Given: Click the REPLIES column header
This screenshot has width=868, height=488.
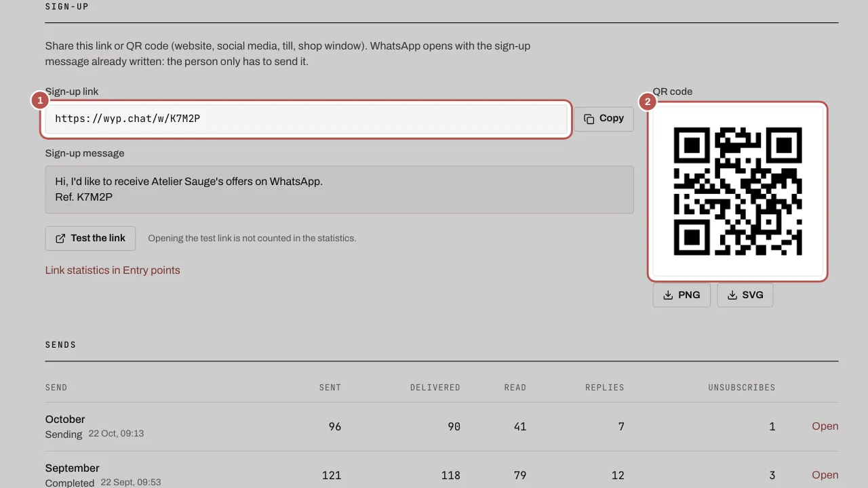Looking at the screenshot, I should click(605, 388).
